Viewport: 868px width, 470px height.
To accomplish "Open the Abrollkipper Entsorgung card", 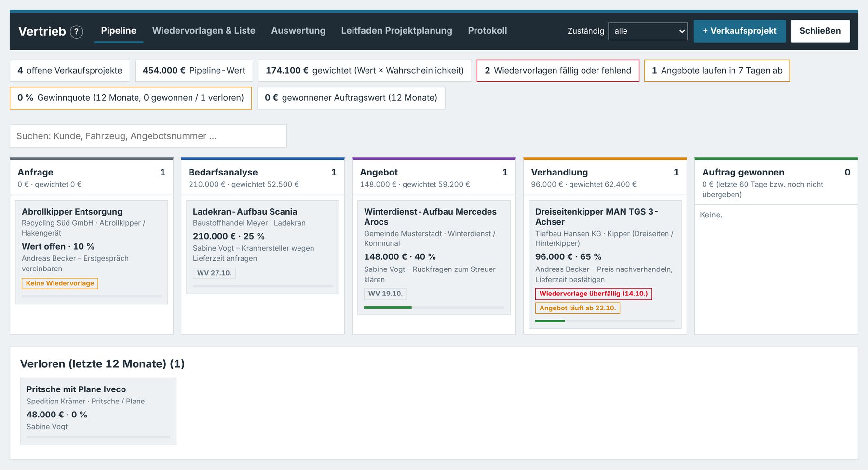I will coord(92,252).
